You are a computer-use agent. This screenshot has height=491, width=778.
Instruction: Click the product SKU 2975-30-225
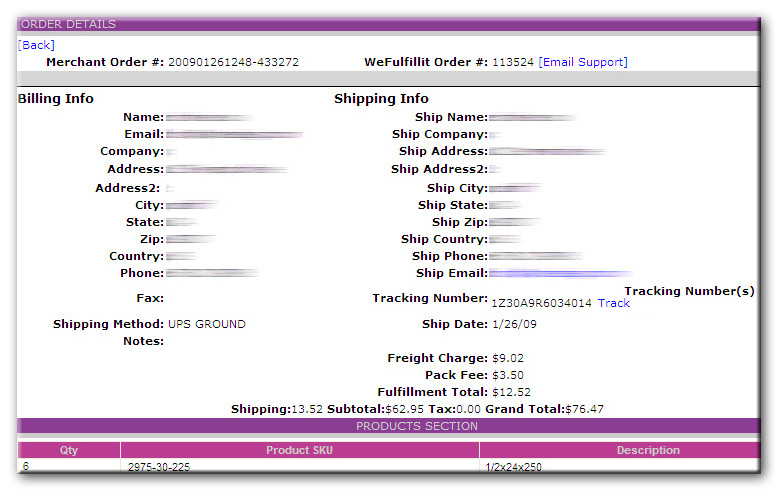tap(159, 467)
